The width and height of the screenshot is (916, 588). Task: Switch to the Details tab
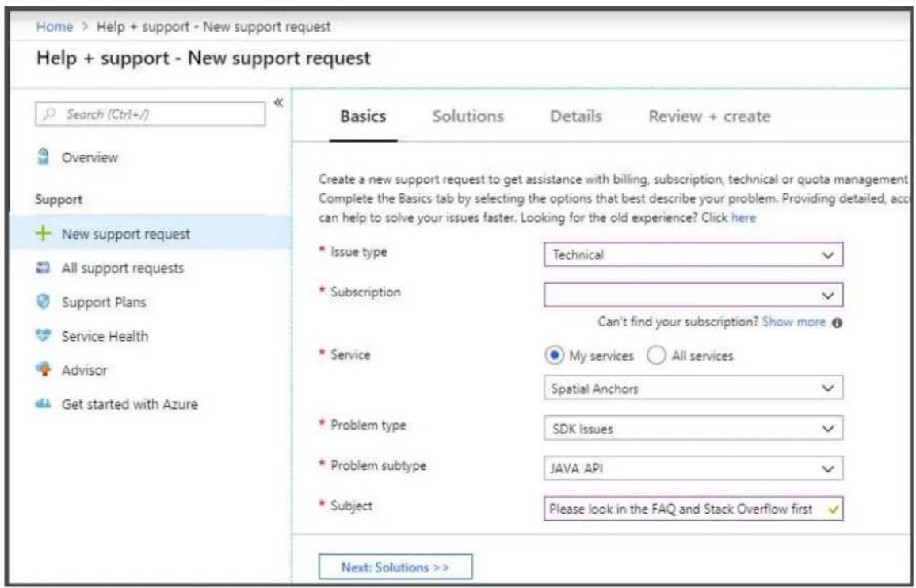576,116
